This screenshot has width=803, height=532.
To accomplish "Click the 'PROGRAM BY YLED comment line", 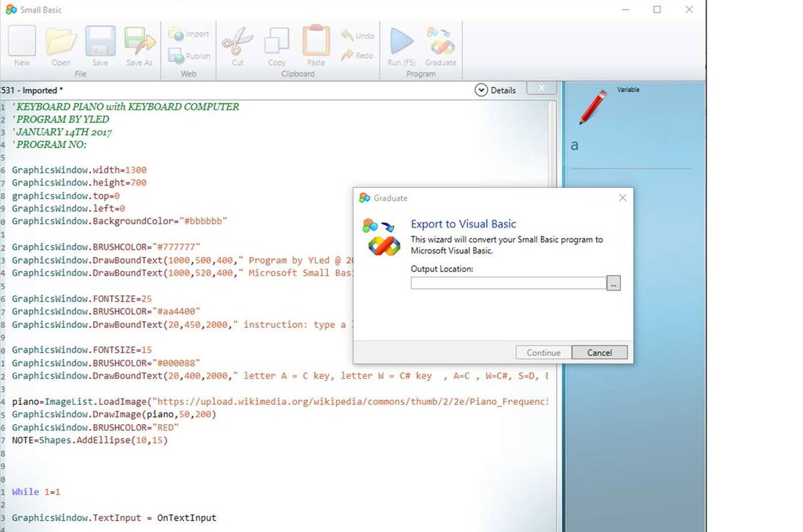I will [60, 119].
